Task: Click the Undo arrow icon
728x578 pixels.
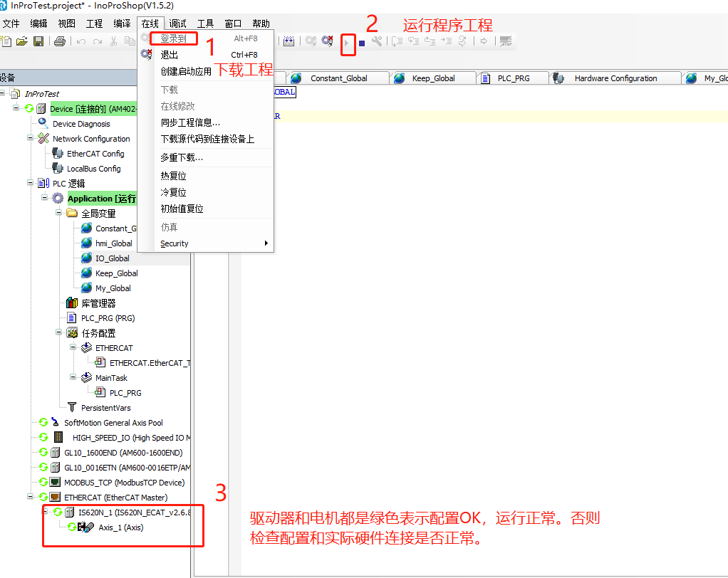Action: [80, 41]
